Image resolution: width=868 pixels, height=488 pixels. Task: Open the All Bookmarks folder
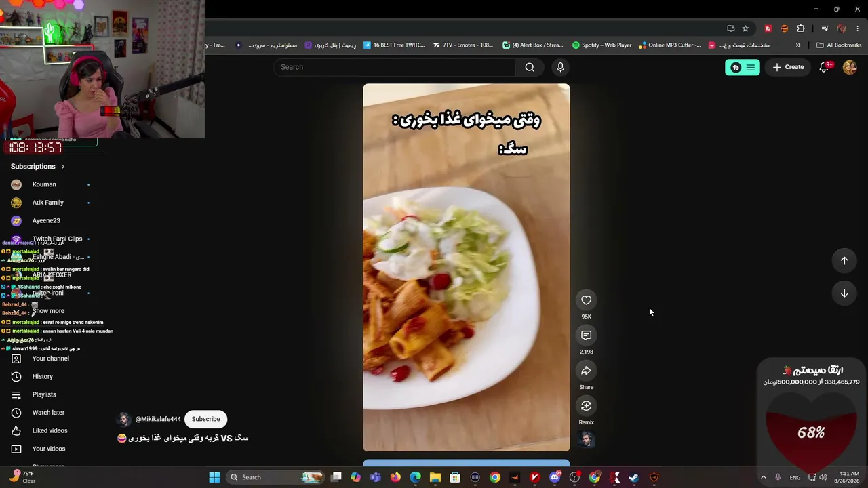839,45
